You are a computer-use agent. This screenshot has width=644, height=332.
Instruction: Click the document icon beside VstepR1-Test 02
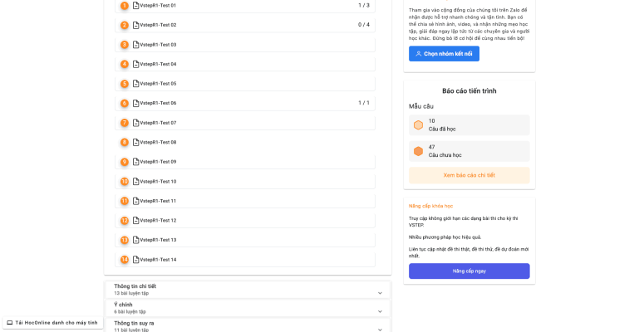click(136, 25)
